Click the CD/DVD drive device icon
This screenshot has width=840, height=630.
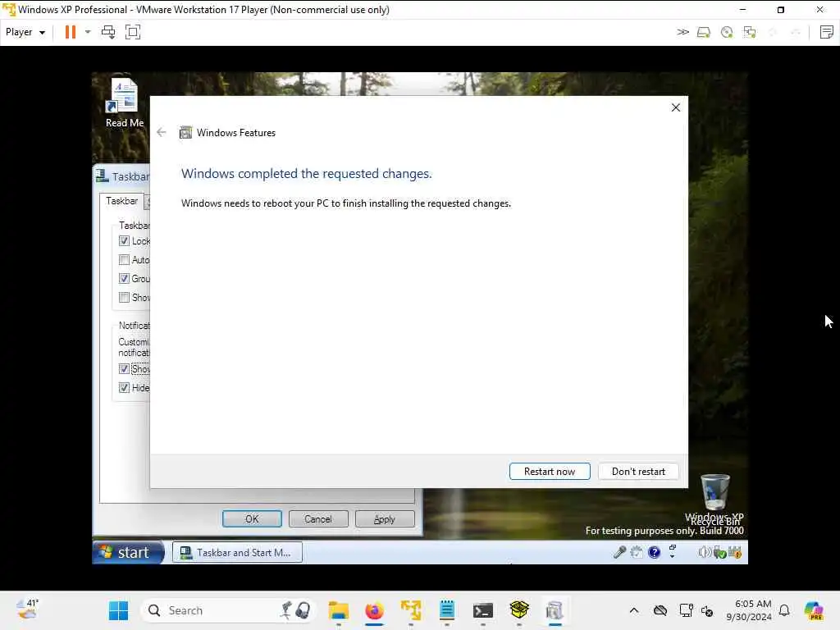pos(727,33)
